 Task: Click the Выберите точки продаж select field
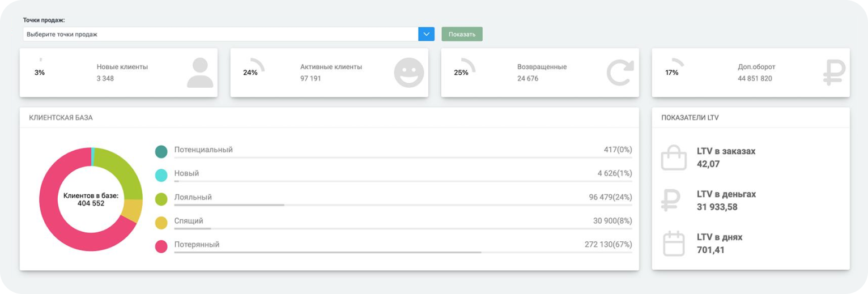tap(220, 34)
